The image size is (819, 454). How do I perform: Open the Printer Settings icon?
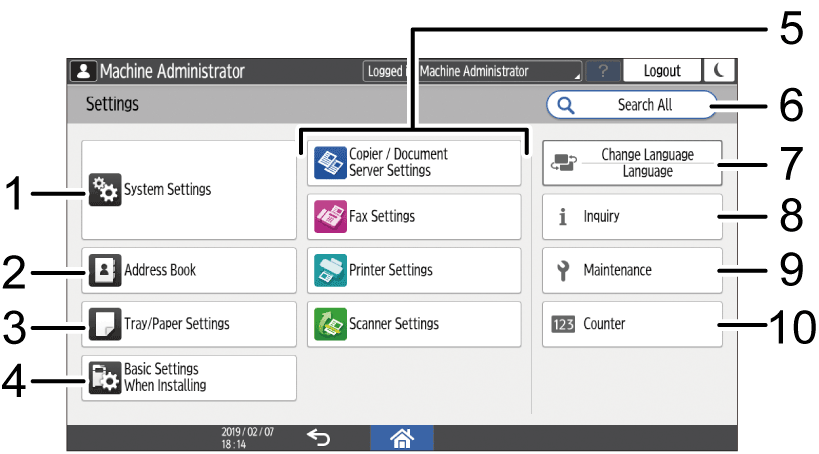click(x=330, y=270)
